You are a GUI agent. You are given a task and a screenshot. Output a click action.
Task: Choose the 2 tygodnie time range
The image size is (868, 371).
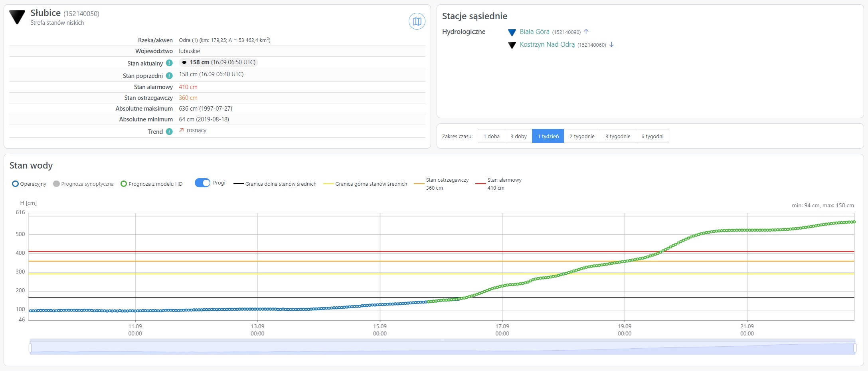coord(582,136)
